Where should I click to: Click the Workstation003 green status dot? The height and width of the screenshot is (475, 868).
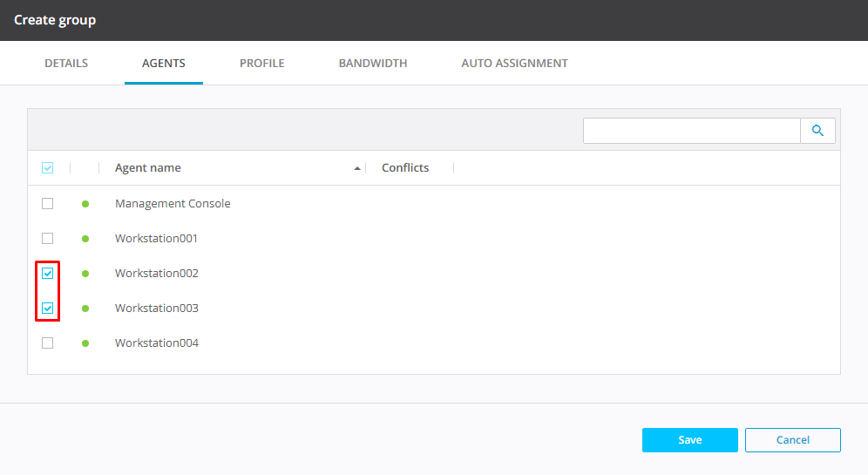click(x=85, y=309)
